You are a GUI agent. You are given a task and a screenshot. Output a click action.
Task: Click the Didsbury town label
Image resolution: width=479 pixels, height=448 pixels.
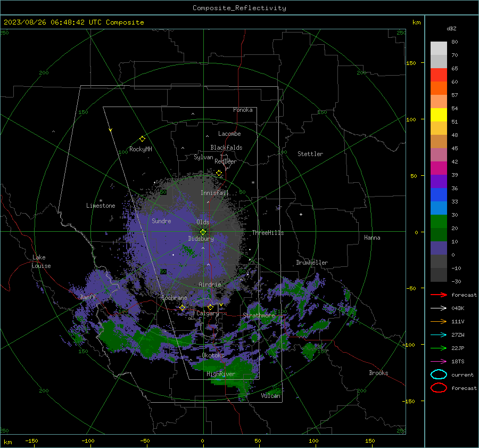coord(201,239)
